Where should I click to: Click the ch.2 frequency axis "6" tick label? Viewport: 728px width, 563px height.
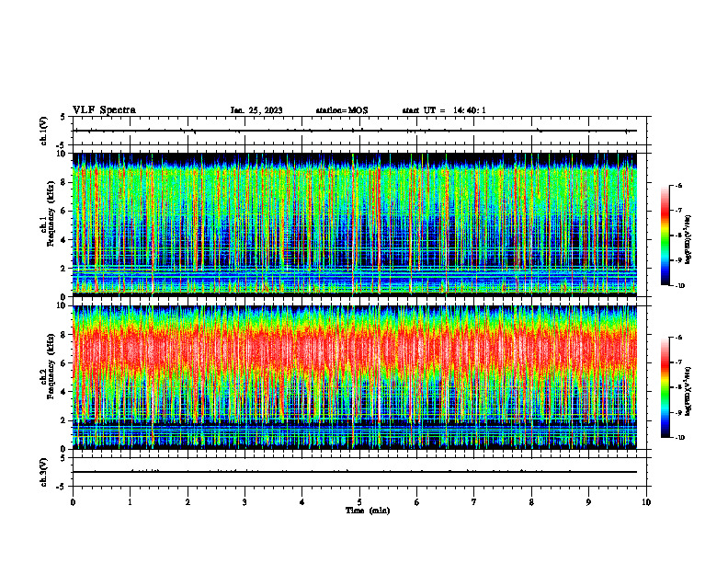tap(64, 362)
